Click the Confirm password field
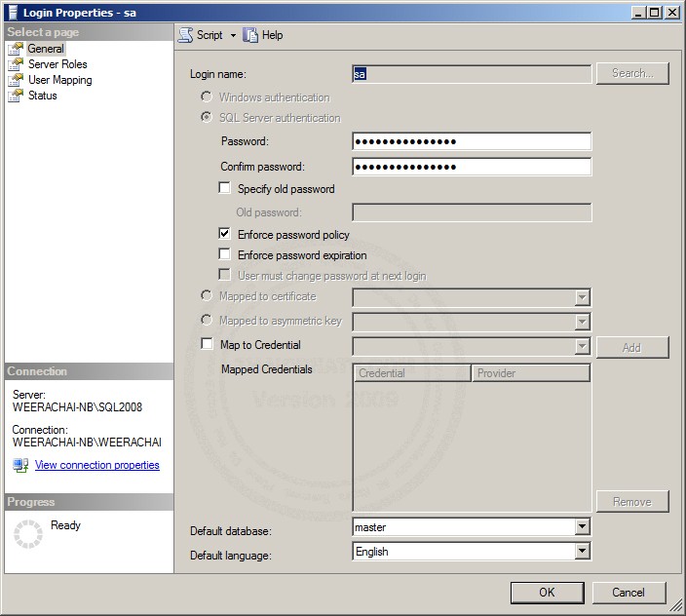This screenshot has width=686, height=616. click(x=472, y=167)
